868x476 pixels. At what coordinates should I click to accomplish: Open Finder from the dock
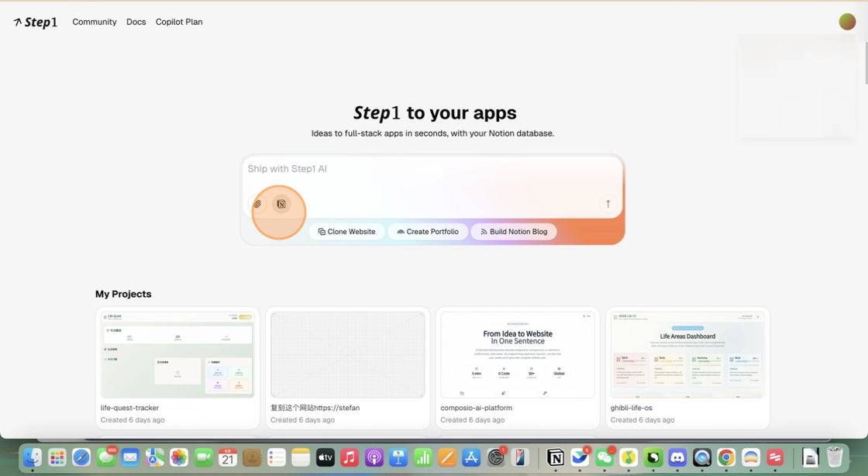33,457
